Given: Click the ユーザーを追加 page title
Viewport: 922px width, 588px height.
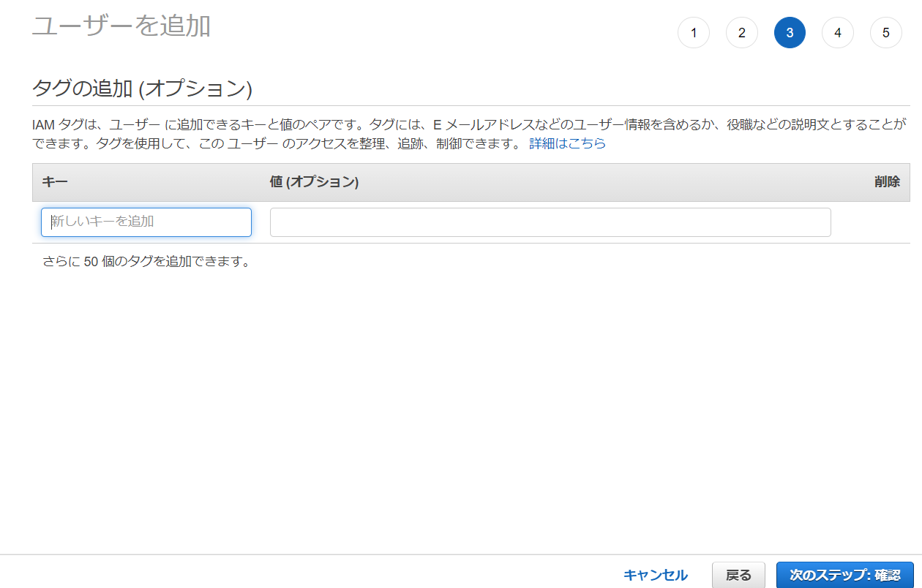Looking at the screenshot, I should click(121, 26).
